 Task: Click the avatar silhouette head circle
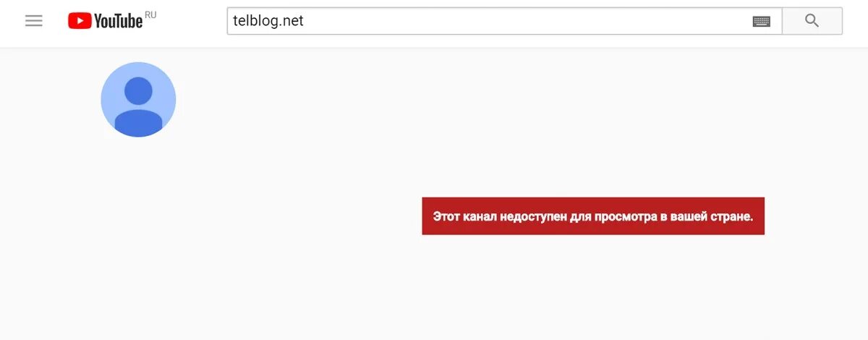138,91
